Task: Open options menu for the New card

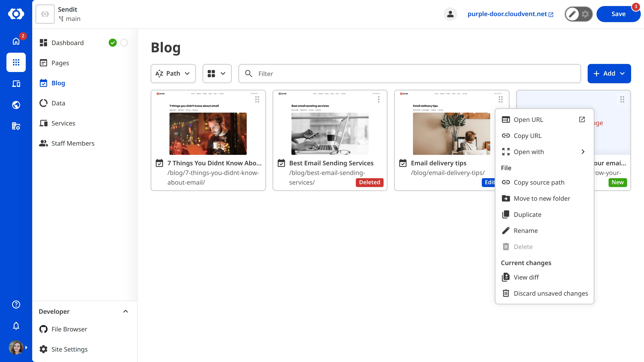Action: pos(622,99)
